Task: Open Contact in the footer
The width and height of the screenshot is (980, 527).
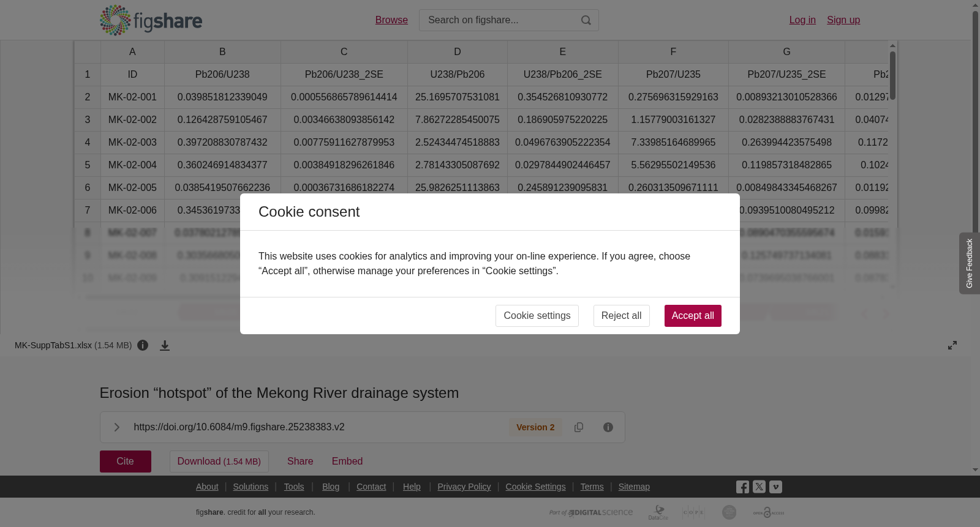Action: click(371, 487)
